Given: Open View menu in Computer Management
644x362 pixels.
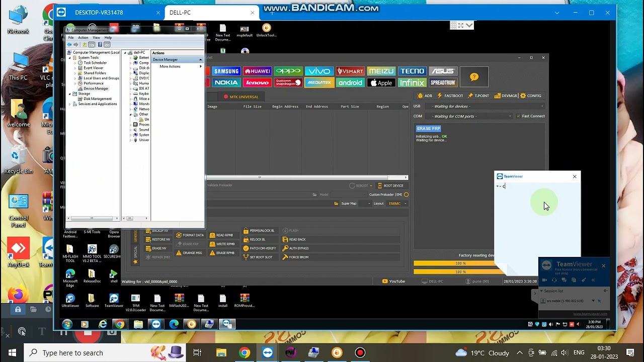Looking at the screenshot, I should click(x=96, y=38).
